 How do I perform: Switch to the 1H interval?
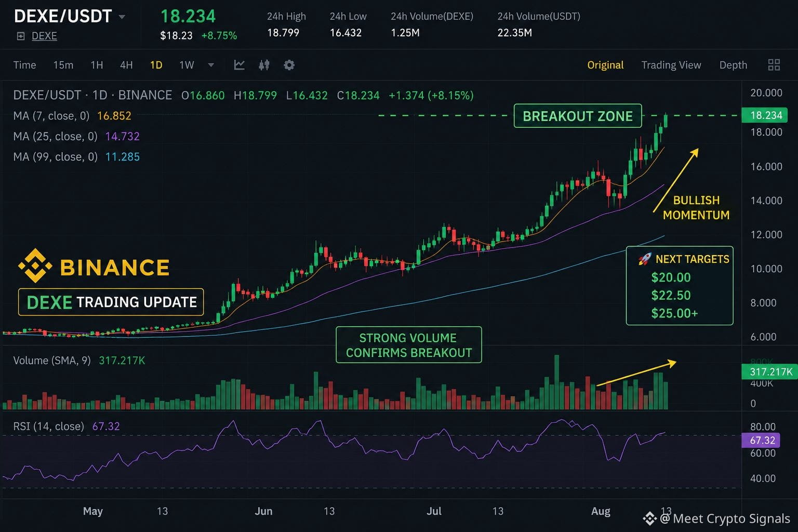97,65
